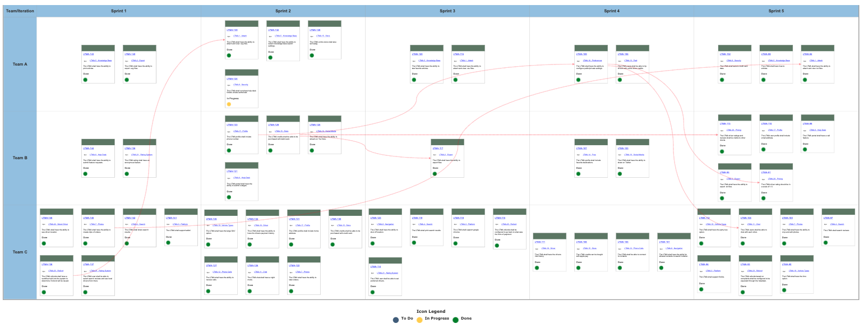Select the To Do icon in the Icon Legend
This screenshot has height=328, width=868.
pos(396,318)
